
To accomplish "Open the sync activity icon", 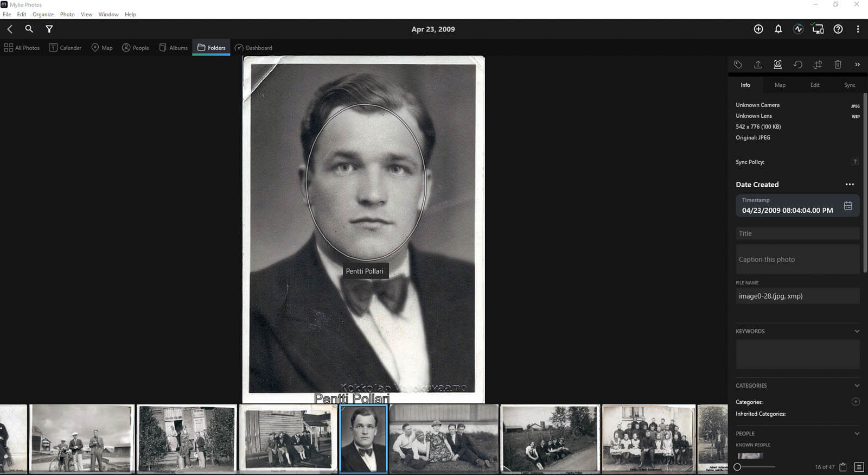I will tap(798, 29).
